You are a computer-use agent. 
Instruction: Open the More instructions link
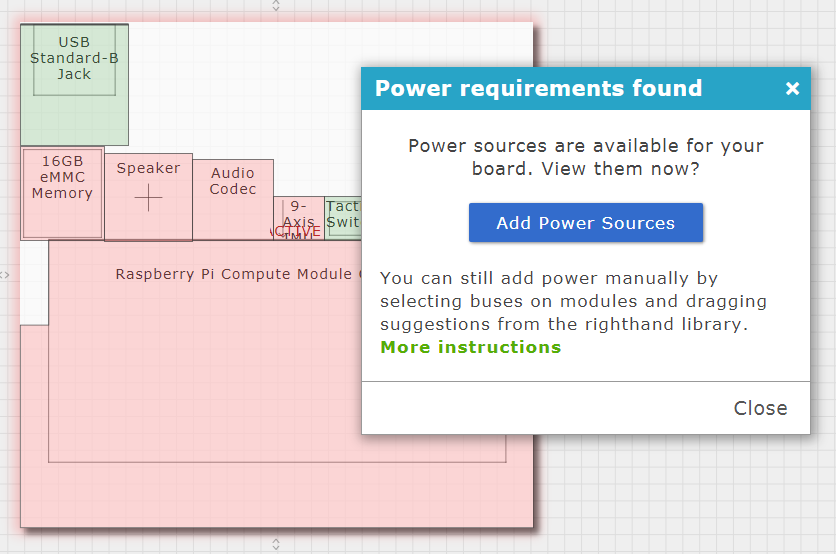(x=470, y=347)
